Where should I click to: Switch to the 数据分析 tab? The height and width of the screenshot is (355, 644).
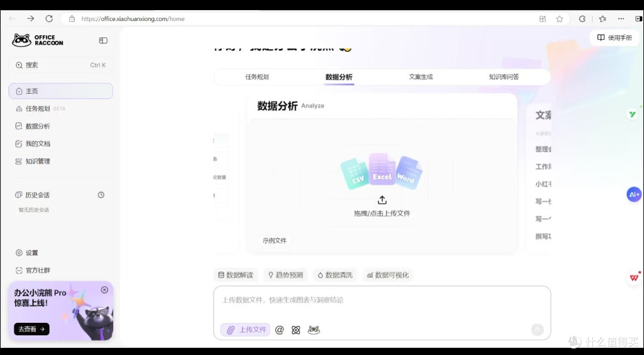(339, 77)
